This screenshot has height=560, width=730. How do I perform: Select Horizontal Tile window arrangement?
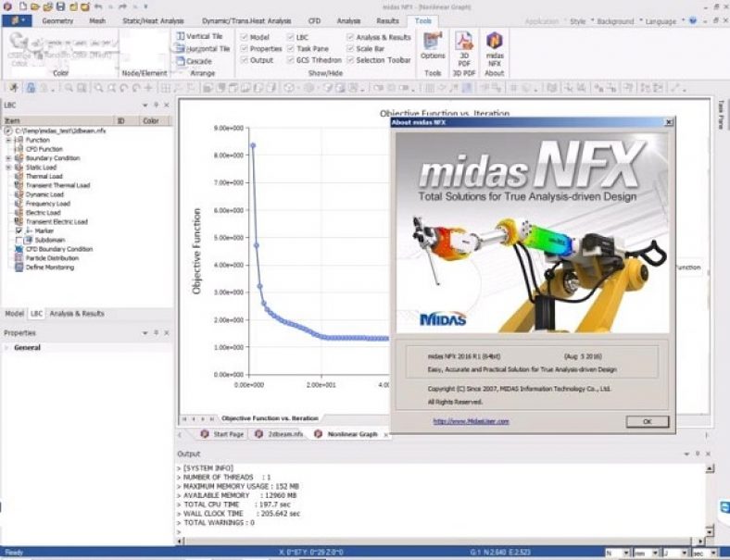[x=203, y=48]
